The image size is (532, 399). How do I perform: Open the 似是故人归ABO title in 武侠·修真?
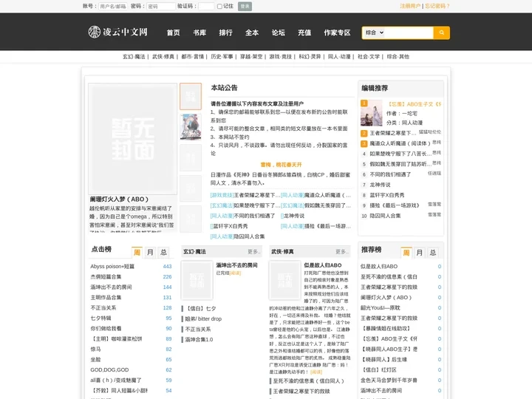pos(323,265)
